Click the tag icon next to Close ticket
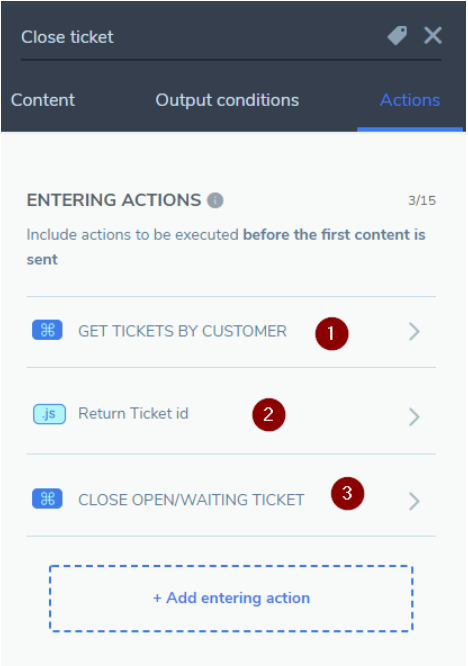The image size is (468, 666). coord(397,36)
